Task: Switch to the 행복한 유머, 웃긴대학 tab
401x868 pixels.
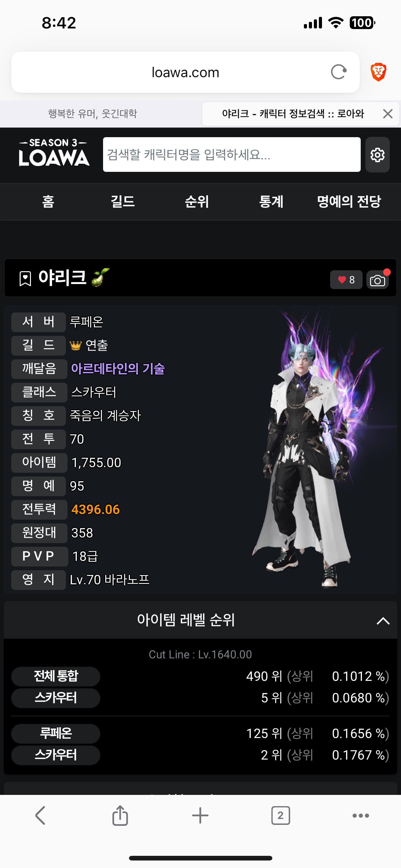Action: (x=92, y=114)
